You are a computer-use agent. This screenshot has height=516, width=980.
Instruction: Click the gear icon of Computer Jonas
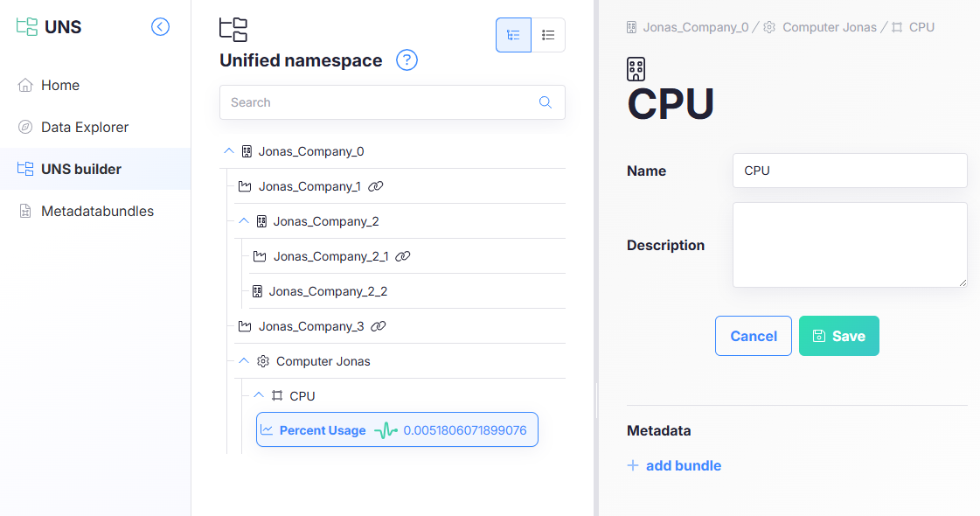pyautogui.click(x=263, y=361)
